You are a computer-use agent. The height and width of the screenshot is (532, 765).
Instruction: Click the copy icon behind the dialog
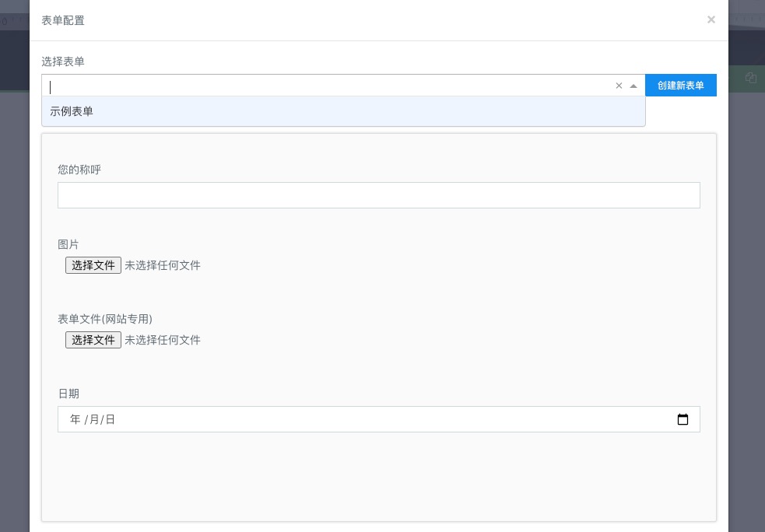tap(751, 78)
